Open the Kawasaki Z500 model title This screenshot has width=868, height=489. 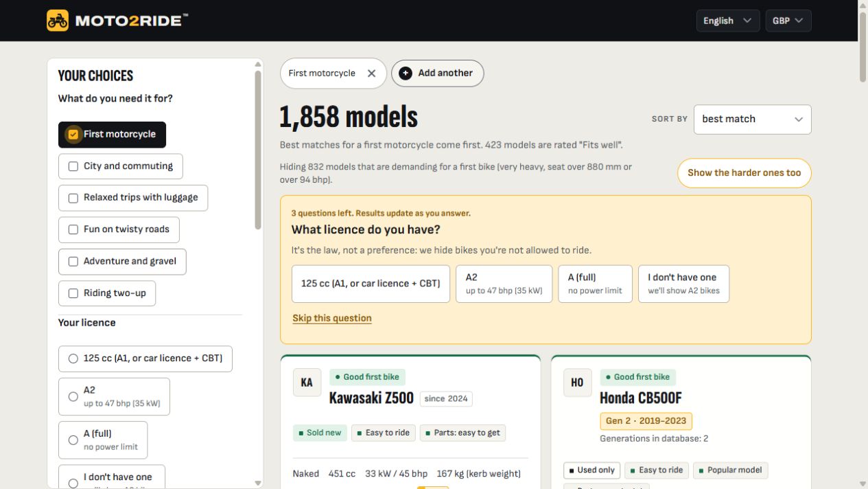click(371, 398)
